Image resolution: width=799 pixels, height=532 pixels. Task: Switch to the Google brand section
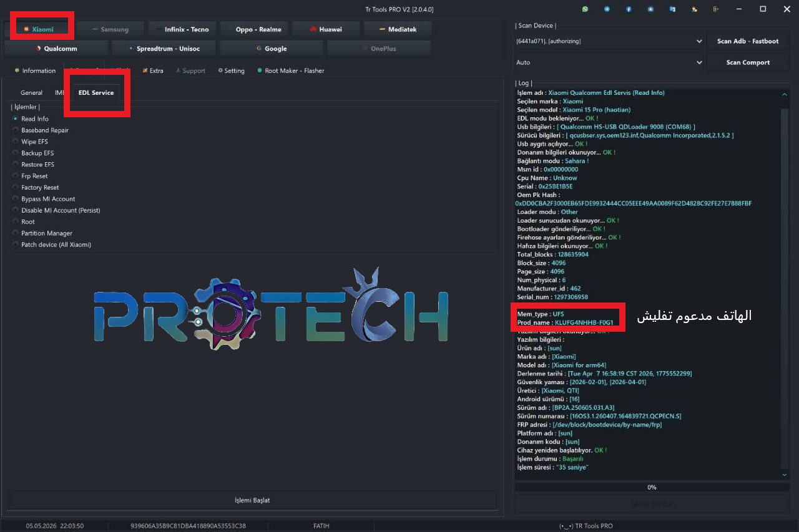pyautogui.click(x=271, y=48)
